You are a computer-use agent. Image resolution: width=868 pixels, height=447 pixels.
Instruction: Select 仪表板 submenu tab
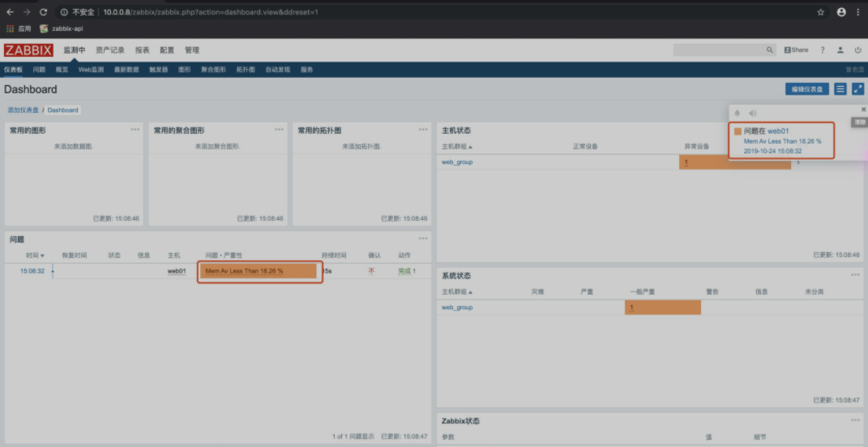pyautogui.click(x=13, y=70)
